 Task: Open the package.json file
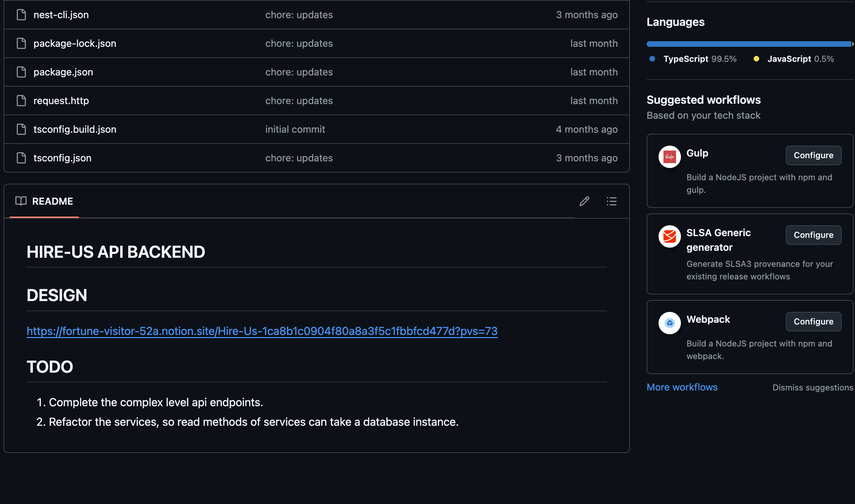click(x=63, y=72)
